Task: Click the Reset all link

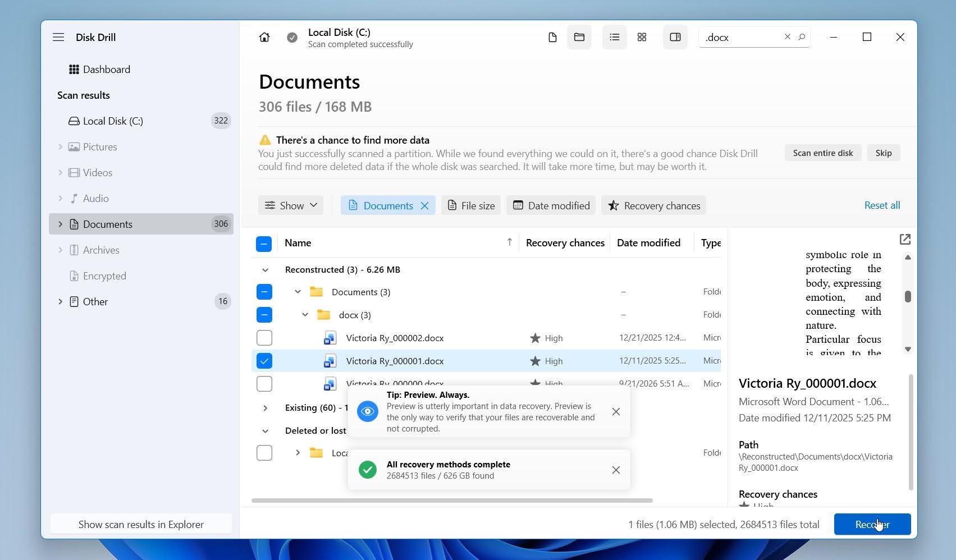Action: 882,205
